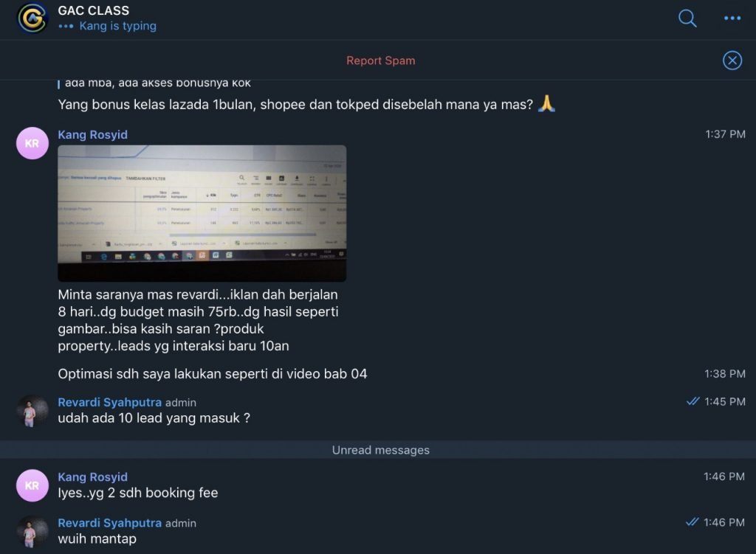Select the 'Iyes..yg 2 sdh booking fee' message

tap(138, 493)
